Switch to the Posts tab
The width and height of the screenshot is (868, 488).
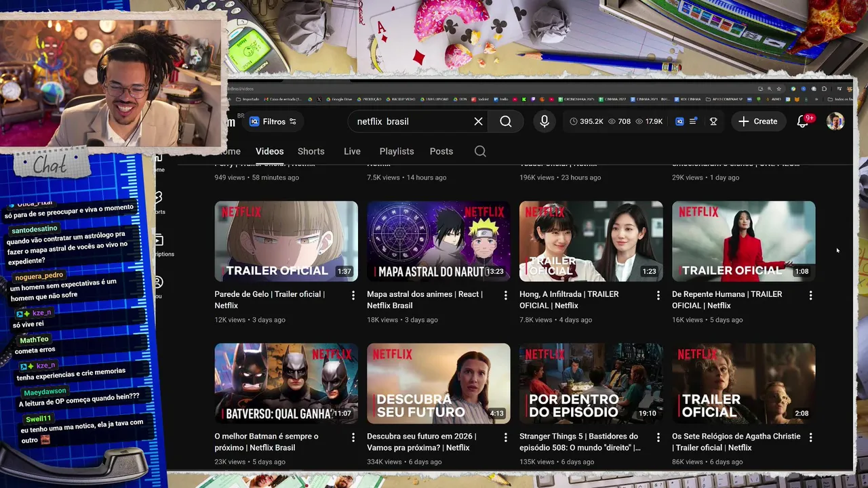pyautogui.click(x=441, y=151)
